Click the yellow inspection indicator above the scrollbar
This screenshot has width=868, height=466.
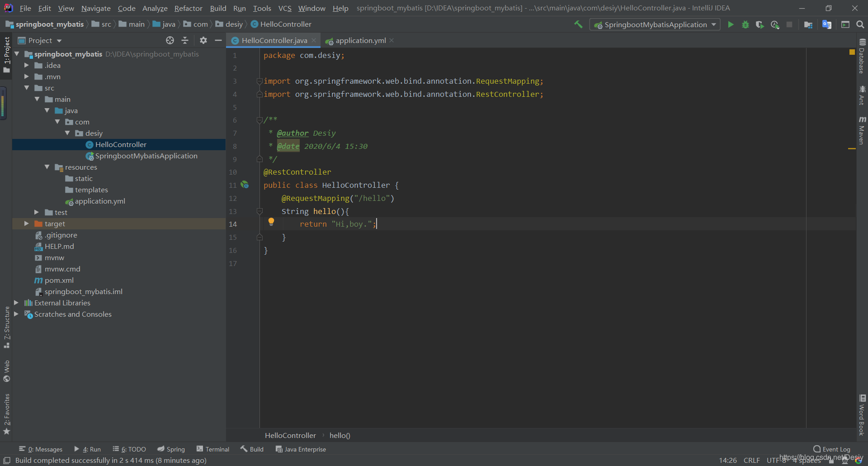tap(852, 52)
